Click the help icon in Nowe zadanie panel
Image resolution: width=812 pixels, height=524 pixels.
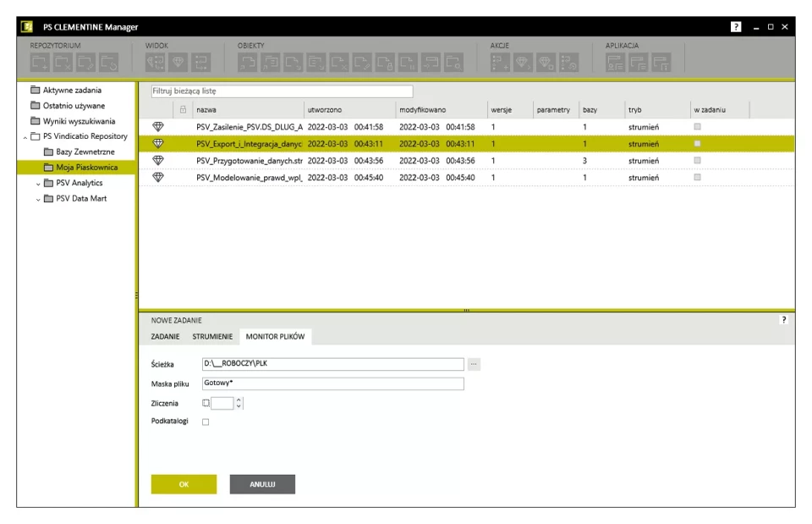pos(783,320)
